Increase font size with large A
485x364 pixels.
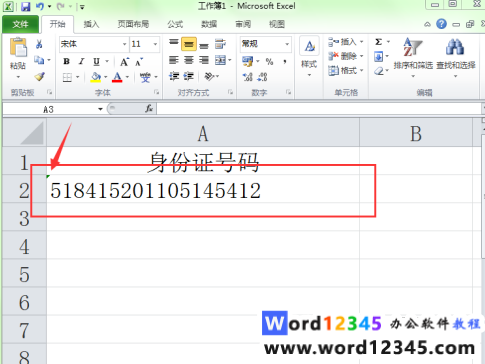124,62
